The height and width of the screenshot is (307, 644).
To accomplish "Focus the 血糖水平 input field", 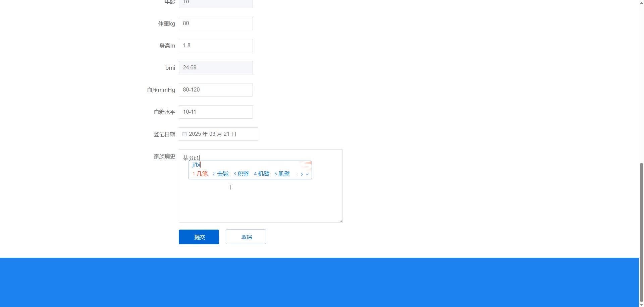I will click(x=216, y=112).
